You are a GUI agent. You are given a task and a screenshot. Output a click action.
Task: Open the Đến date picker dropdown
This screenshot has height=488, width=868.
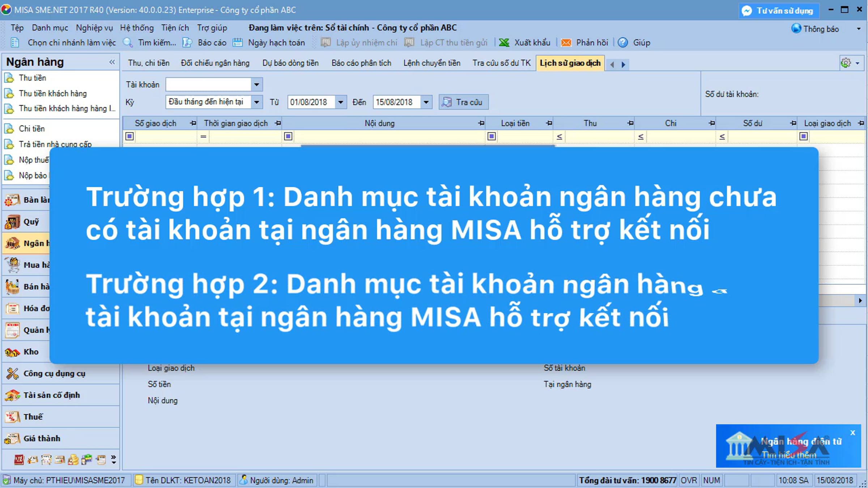[426, 102]
